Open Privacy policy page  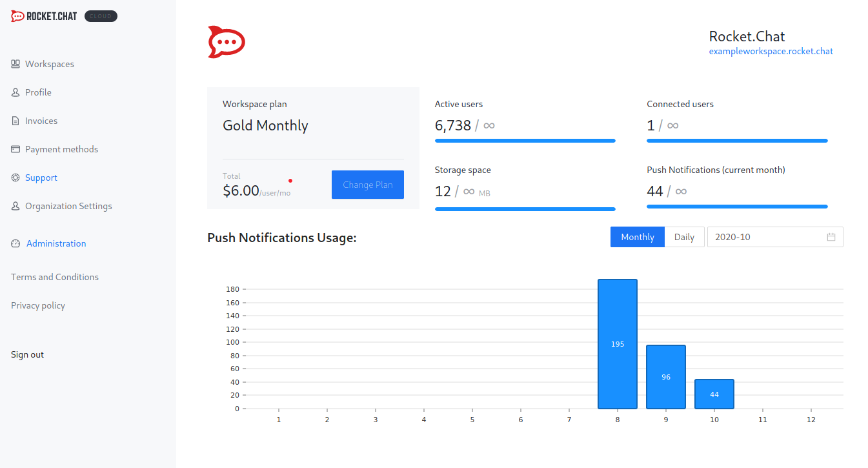click(38, 305)
